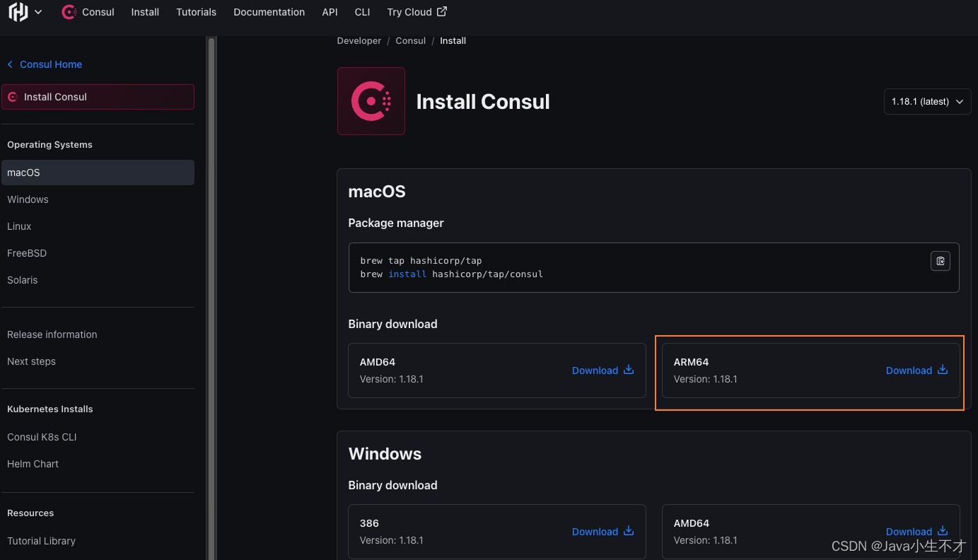
Task: Click the macOS section heading
Action: [377, 192]
